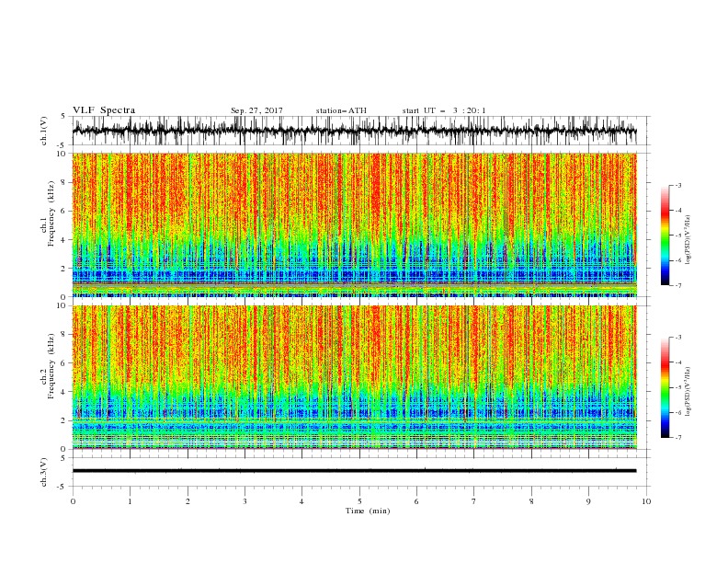Click the ch.2 spectrogram plot
The height and width of the screenshot is (563, 728).
coord(354,377)
